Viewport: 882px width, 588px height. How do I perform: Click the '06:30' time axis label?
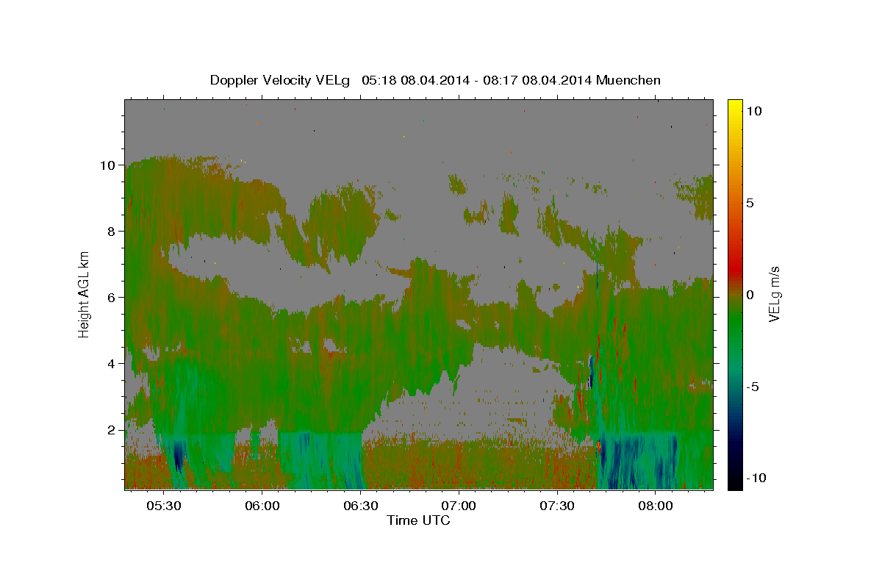click(x=361, y=506)
